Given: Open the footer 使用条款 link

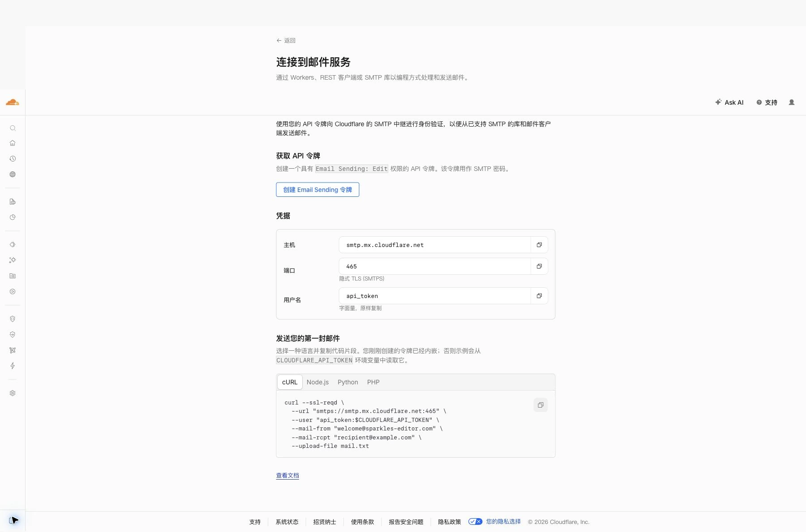Looking at the screenshot, I should [362, 522].
